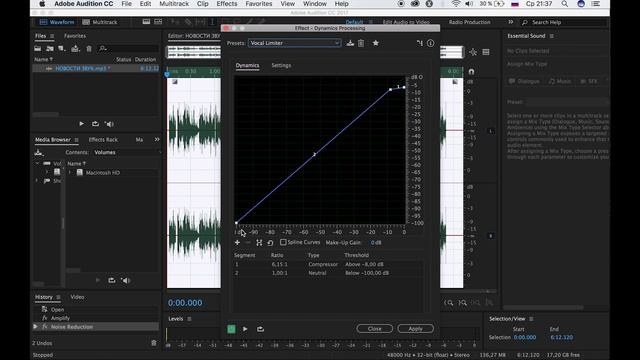Clear history with trash icon
This screenshot has width=640, height=360.
(153, 343)
